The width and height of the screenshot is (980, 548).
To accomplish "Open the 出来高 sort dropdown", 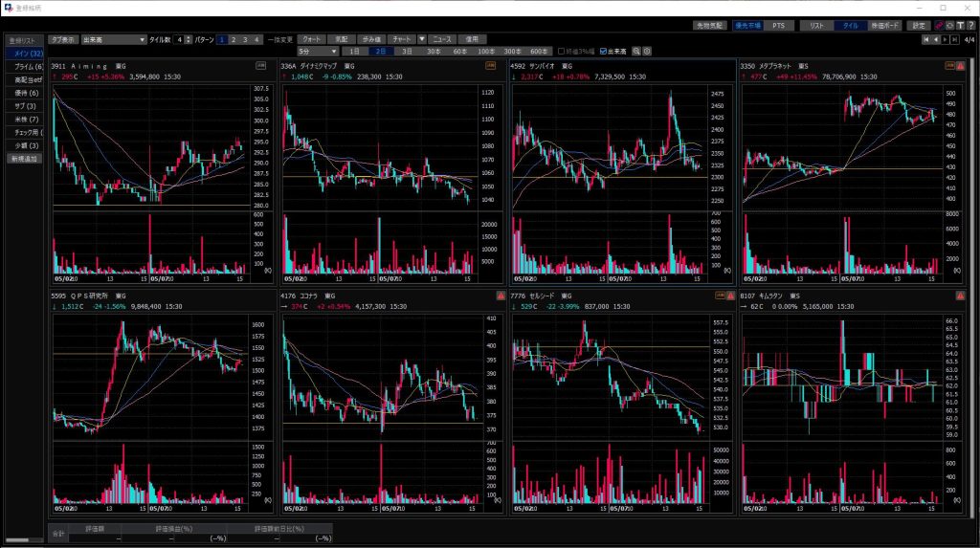I will click(x=114, y=39).
